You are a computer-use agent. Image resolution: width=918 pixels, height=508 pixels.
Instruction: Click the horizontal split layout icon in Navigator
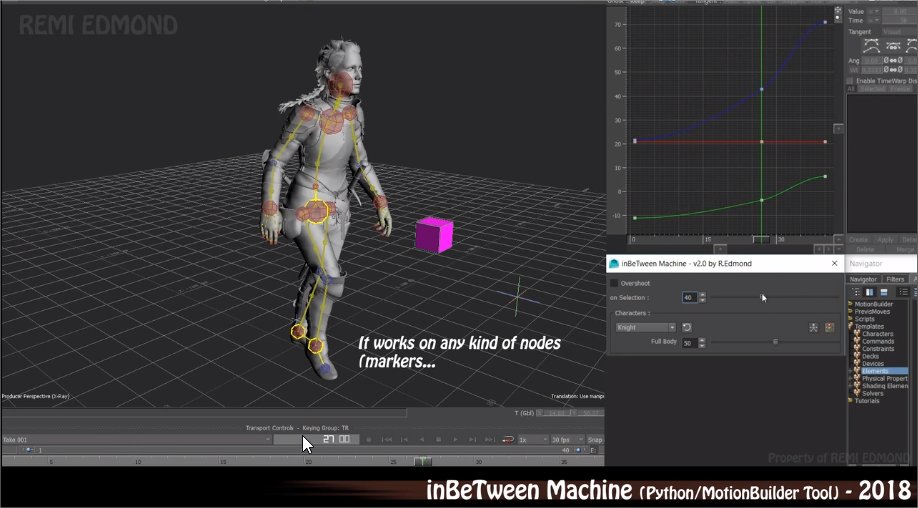[883, 292]
